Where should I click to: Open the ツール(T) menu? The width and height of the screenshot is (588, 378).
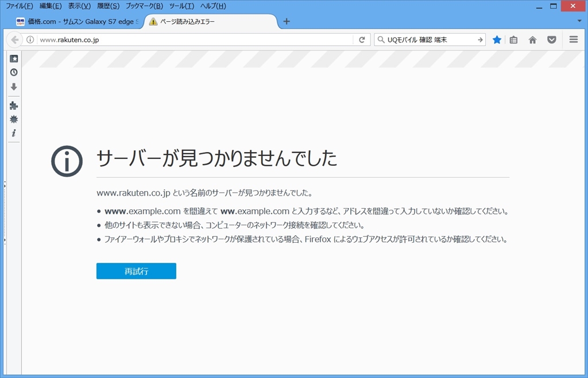pyautogui.click(x=181, y=6)
